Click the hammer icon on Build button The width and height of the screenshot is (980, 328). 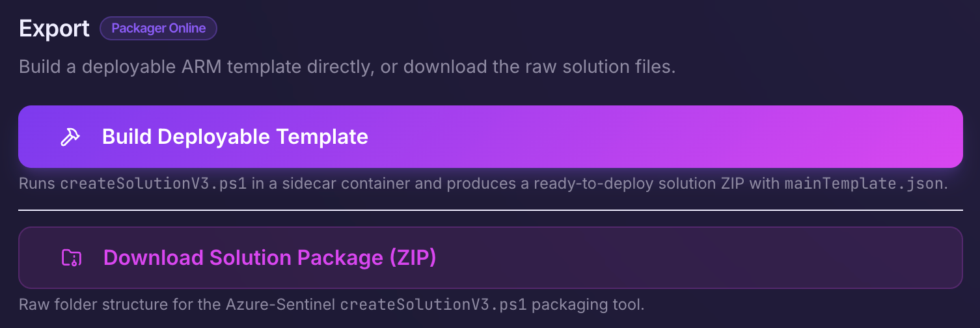pyautogui.click(x=70, y=137)
